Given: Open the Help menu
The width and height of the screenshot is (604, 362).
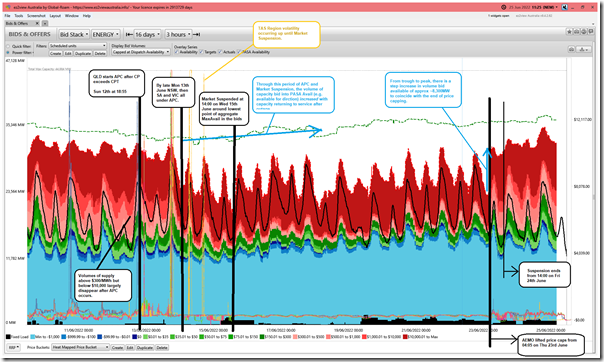Looking at the screenshot, I should click(x=87, y=16).
